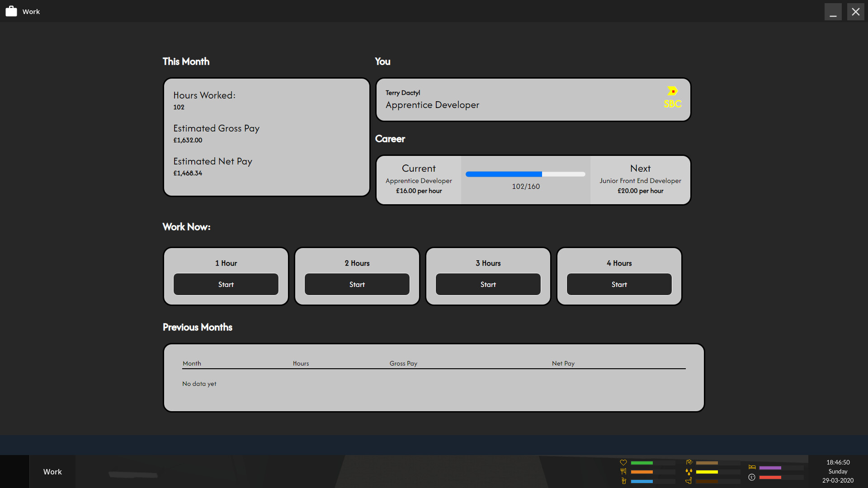
Task: Click the Hours column header
Action: tap(301, 363)
